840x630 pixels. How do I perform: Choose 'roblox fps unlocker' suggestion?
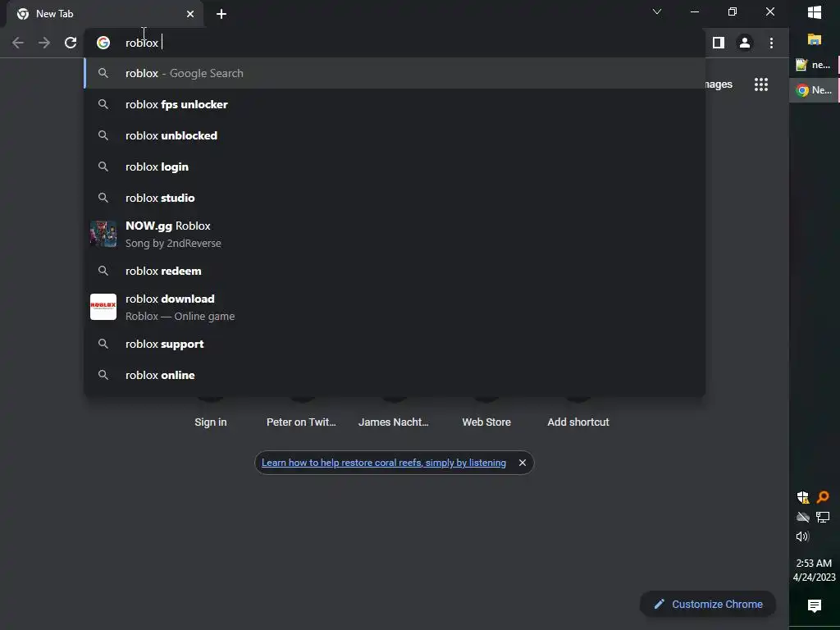pyautogui.click(x=395, y=104)
